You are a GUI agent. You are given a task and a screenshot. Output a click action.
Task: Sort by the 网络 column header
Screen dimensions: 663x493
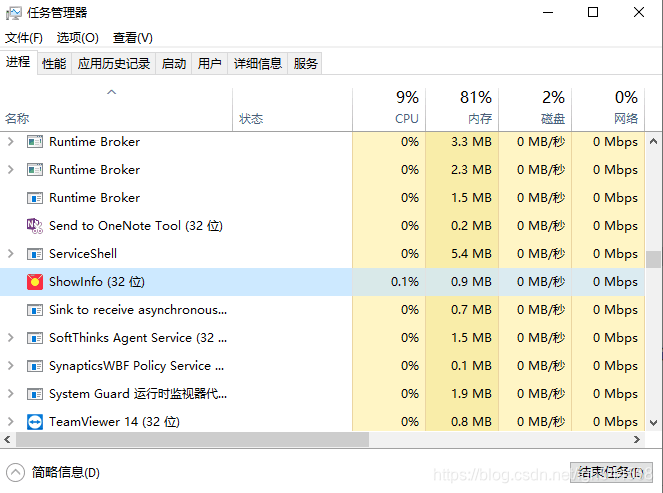click(x=608, y=110)
